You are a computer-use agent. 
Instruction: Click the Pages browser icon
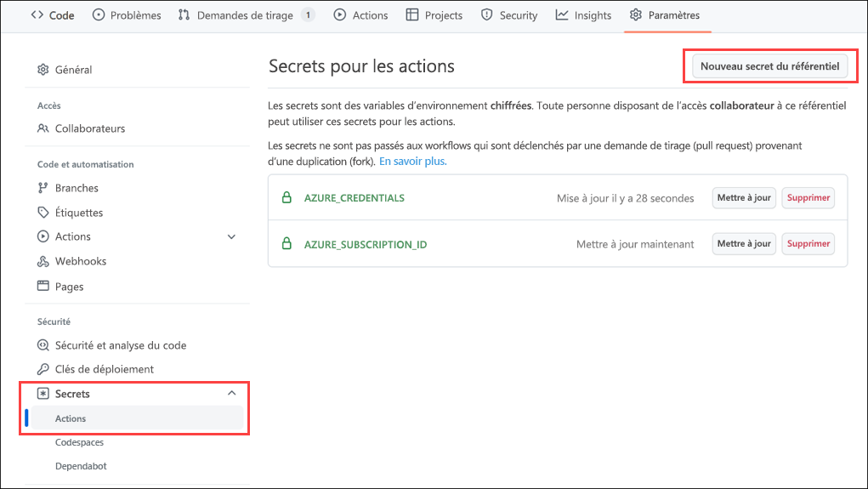43,286
